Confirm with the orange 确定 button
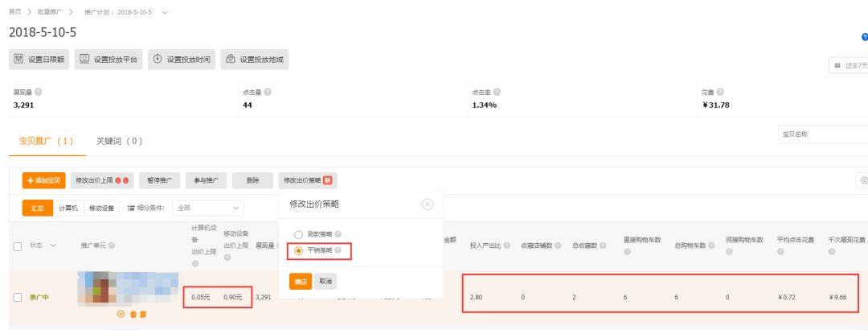 301,281
